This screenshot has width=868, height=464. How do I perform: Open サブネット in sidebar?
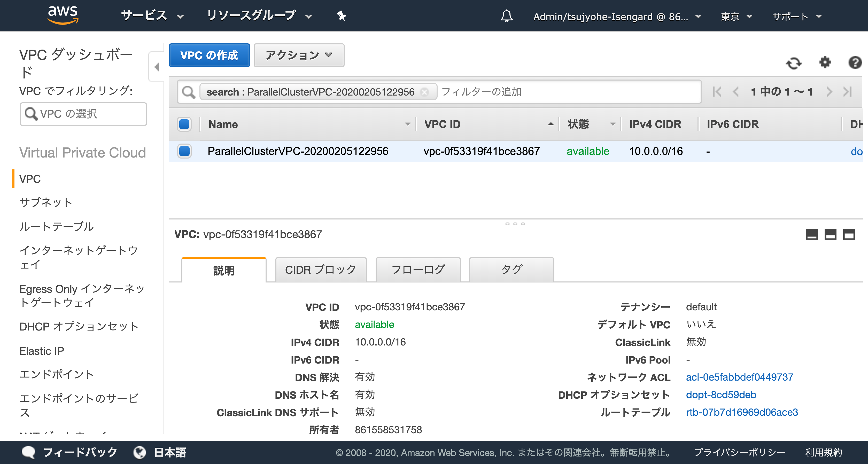point(46,202)
